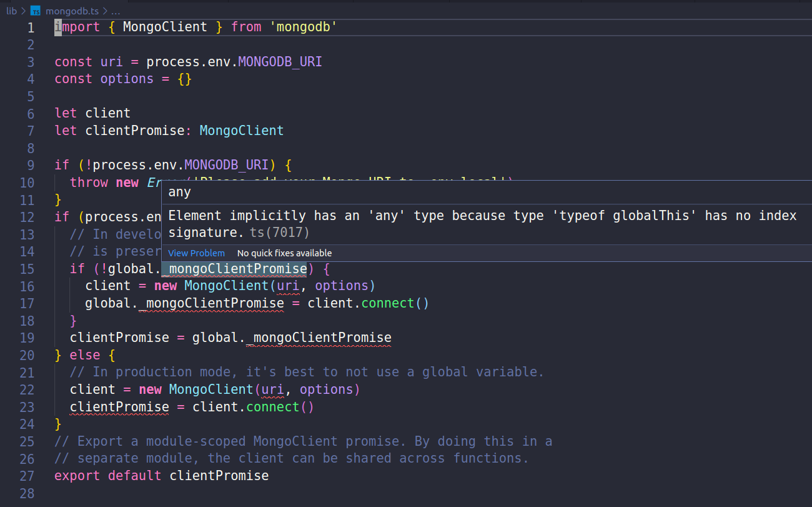Click 'No quick fixes available' text
Screen dimensions: 812x507
tap(284, 253)
